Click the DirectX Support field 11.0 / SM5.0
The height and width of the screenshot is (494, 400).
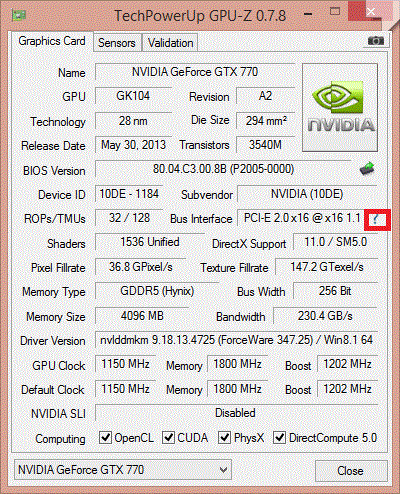pos(335,242)
